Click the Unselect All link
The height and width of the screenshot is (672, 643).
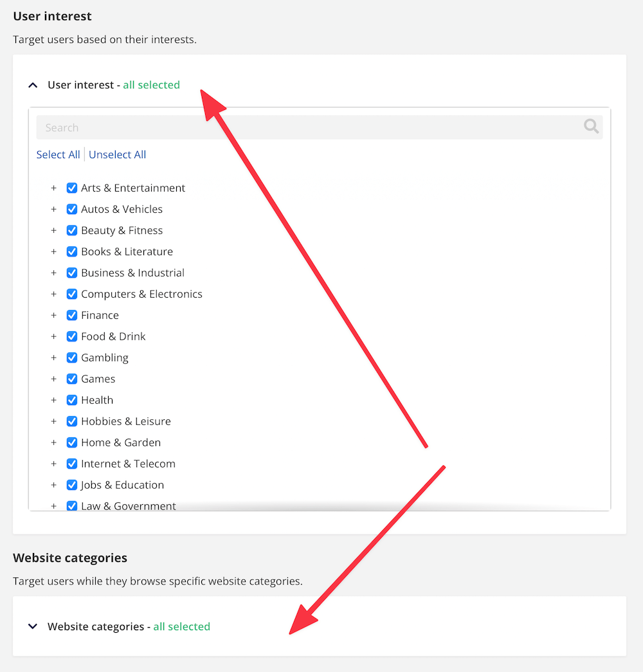pos(118,155)
